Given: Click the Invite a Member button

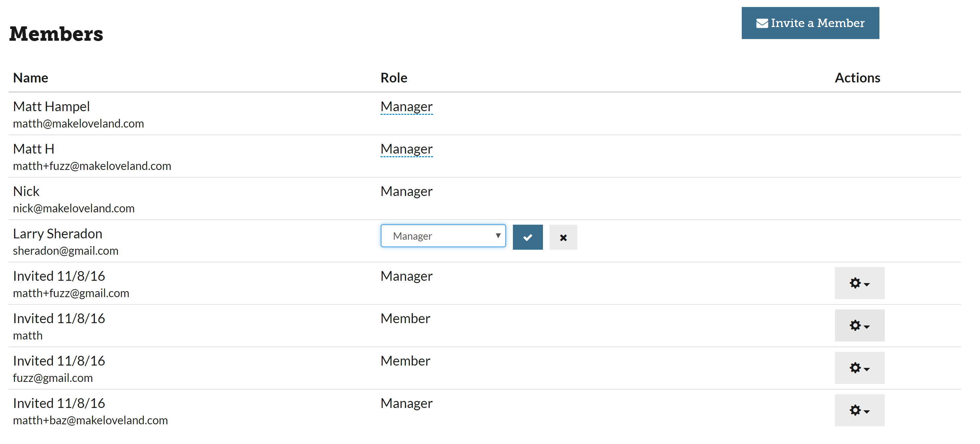Looking at the screenshot, I should [810, 23].
